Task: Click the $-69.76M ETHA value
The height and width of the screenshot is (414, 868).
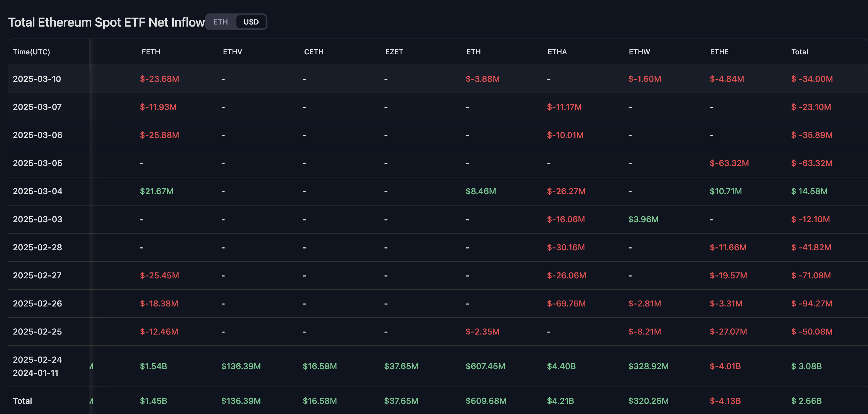Action: pyautogui.click(x=567, y=303)
